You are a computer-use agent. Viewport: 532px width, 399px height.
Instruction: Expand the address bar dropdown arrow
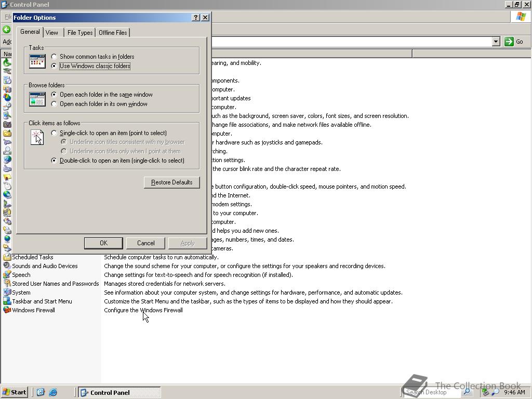click(x=496, y=42)
